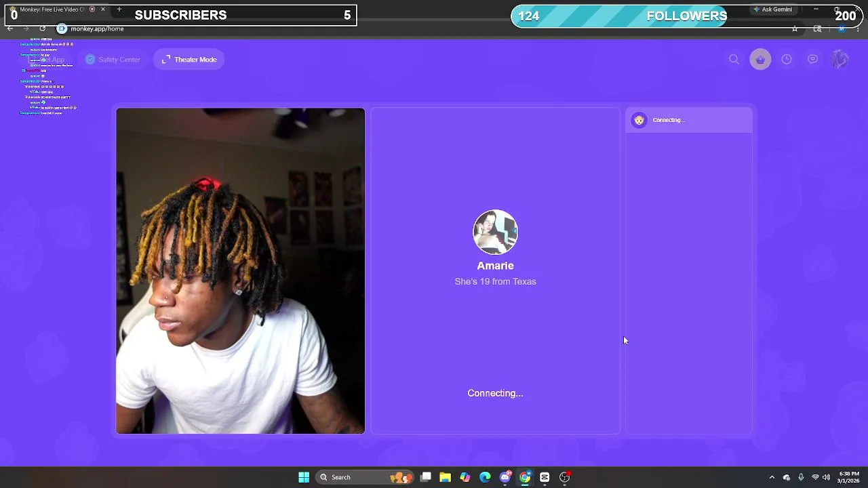Viewport: 868px width, 488px height.
Task: Click the self webcam preview
Action: (x=240, y=270)
